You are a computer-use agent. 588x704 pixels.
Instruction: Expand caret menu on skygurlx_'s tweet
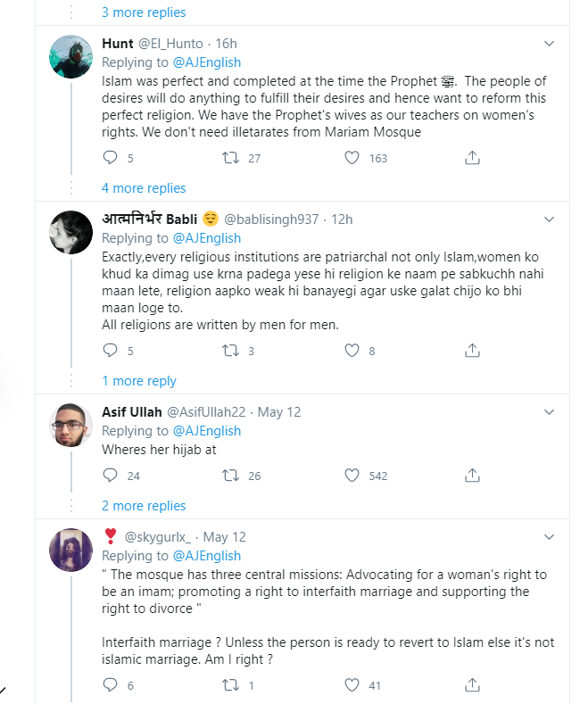pyautogui.click(x=551, y=537)
